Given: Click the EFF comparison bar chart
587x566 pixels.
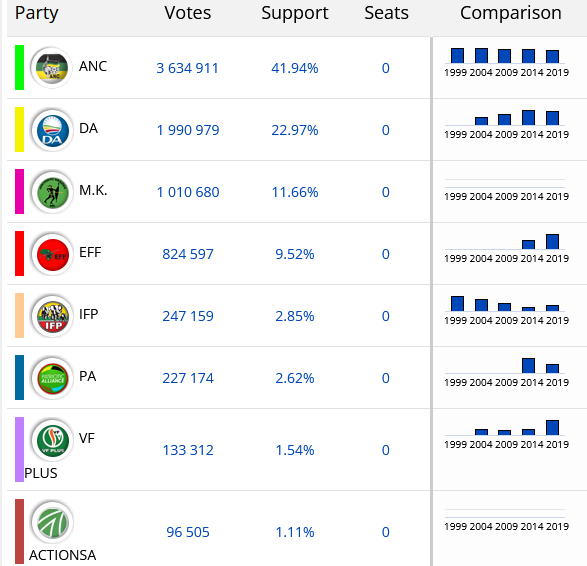Looking at the screenshot, I should [x=507, y=249].
